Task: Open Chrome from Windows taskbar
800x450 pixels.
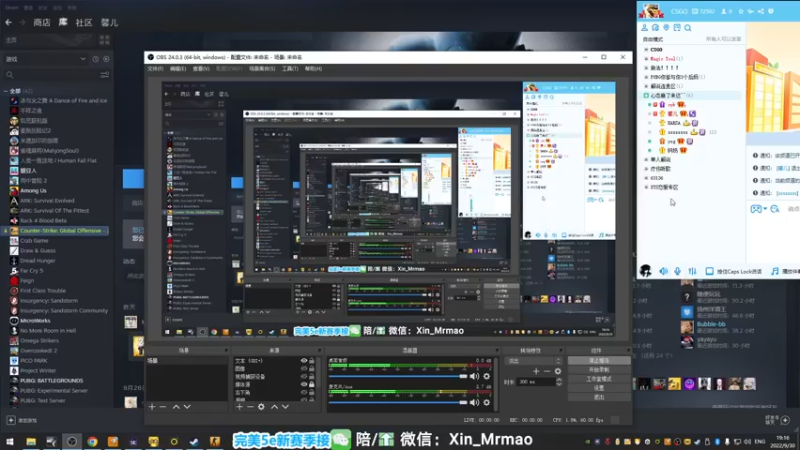Action: 92,442
